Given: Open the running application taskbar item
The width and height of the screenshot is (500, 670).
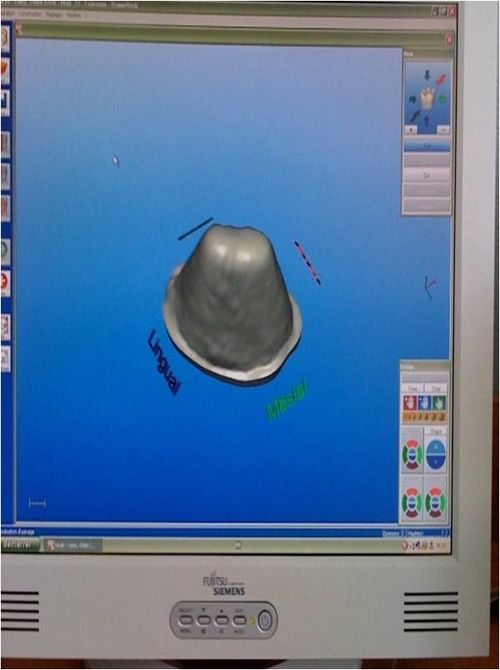Looking at the screenshot, I should (x=73, y=545).
